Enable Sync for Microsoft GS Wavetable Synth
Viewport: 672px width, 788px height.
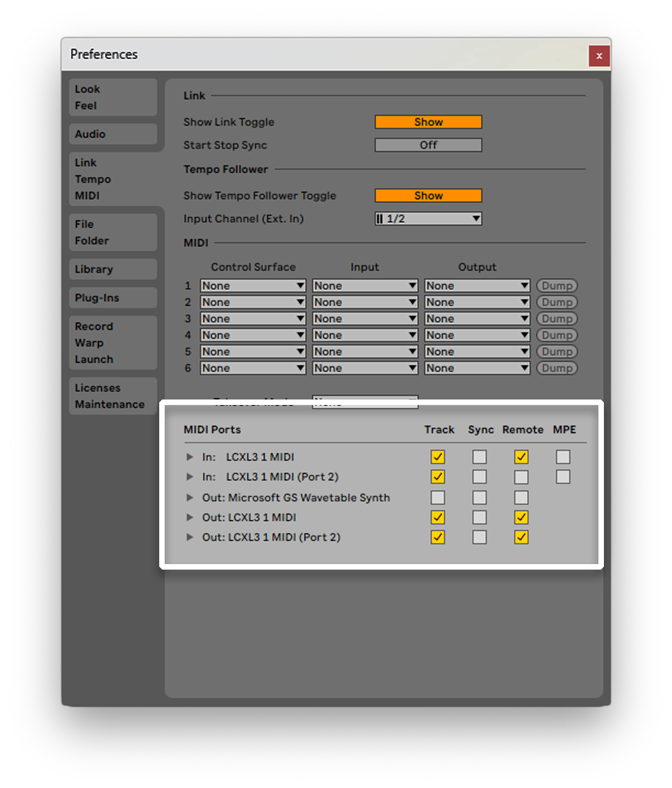[x=479, y=497]
